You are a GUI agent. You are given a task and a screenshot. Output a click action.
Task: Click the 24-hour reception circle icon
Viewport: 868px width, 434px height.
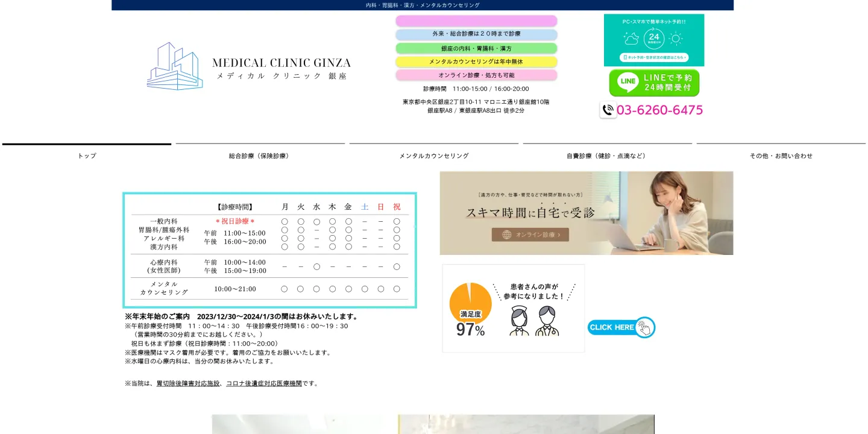(654, 39)
